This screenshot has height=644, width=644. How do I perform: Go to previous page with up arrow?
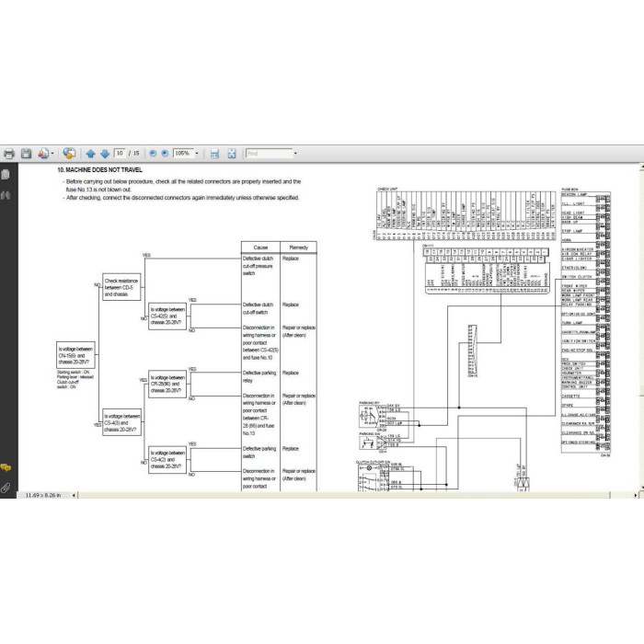pyautogui.click(x=90, y=154)
